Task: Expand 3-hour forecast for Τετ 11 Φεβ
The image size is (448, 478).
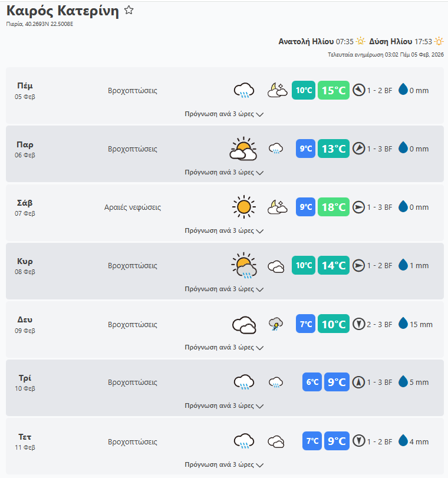Action: 224,464
